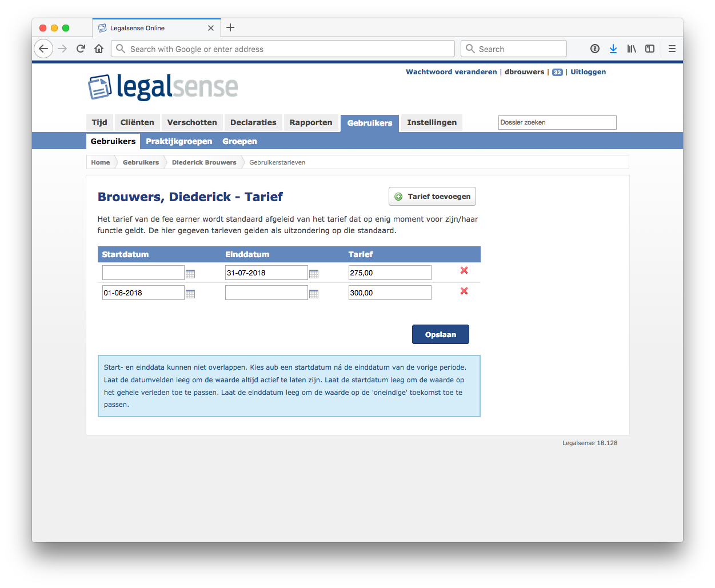Click the Legalsense 18.128 version text
This screenshot has height=588, width=715.
pos(590,443)
